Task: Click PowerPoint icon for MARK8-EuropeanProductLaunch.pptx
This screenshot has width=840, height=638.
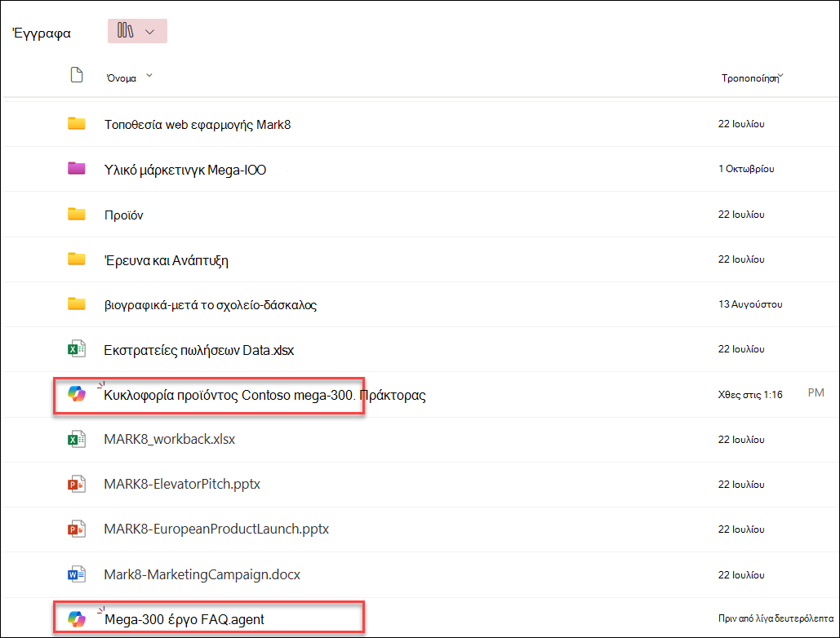Action: [77, 529]
